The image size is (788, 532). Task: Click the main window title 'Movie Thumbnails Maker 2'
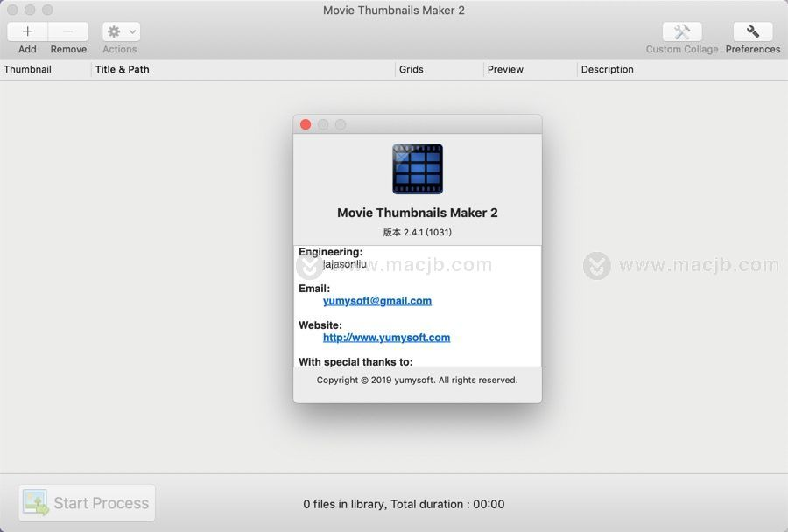tap(393, 10)
